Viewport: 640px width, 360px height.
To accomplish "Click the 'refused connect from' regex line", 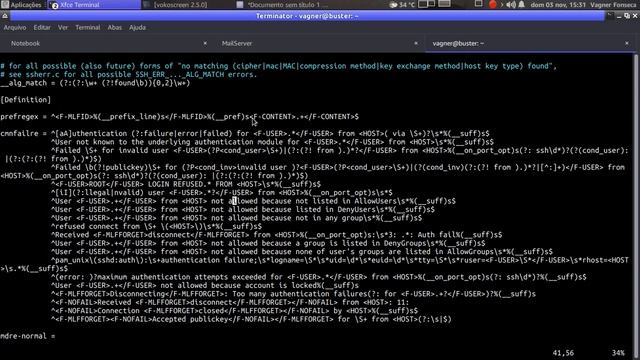I will coord(156,226).
